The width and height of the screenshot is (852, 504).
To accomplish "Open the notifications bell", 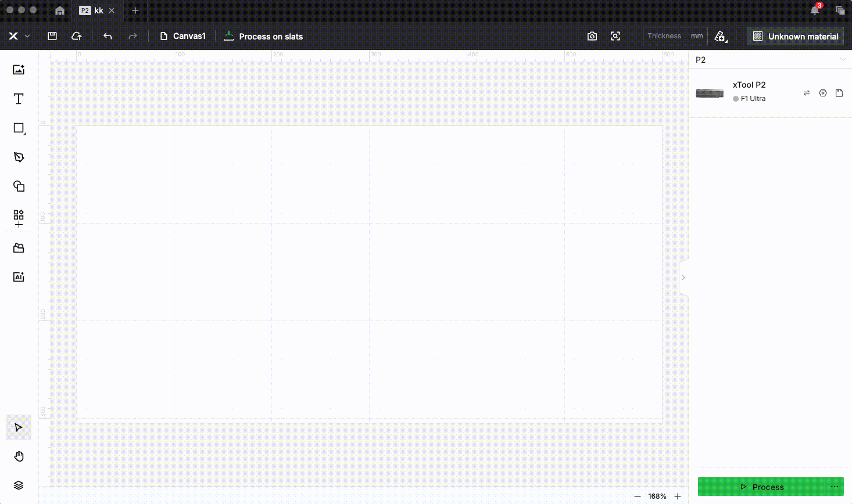I will [815, 10].
